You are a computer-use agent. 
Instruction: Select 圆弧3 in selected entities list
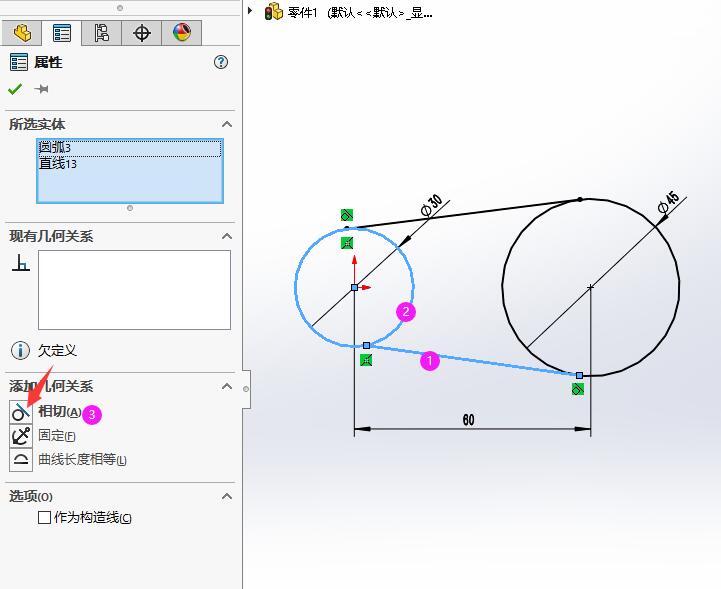click(x=130, y=148)
